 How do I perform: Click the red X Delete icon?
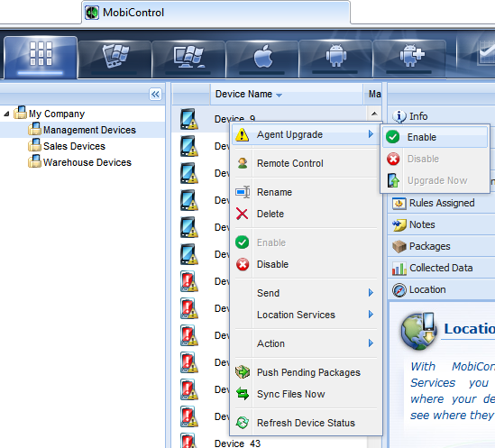(x=243, y=214)
